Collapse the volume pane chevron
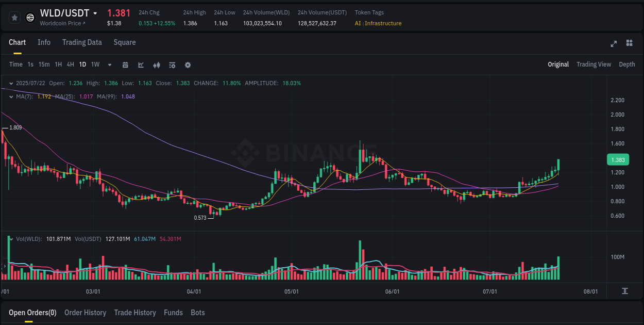This screenshot has width=644, height=325. click(x=11, y=239)
